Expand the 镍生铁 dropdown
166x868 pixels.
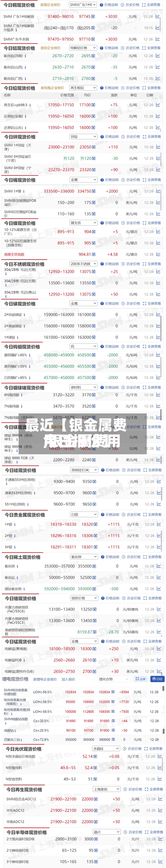coord(83,223)
